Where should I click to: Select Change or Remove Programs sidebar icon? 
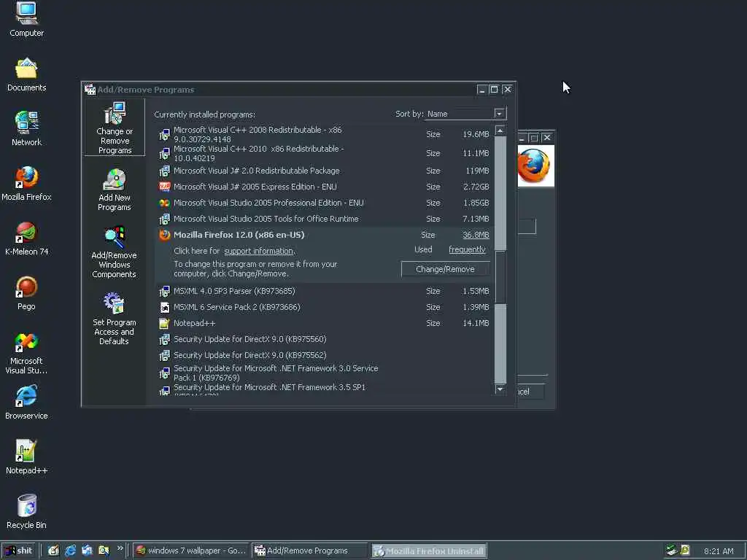[115, 128]
